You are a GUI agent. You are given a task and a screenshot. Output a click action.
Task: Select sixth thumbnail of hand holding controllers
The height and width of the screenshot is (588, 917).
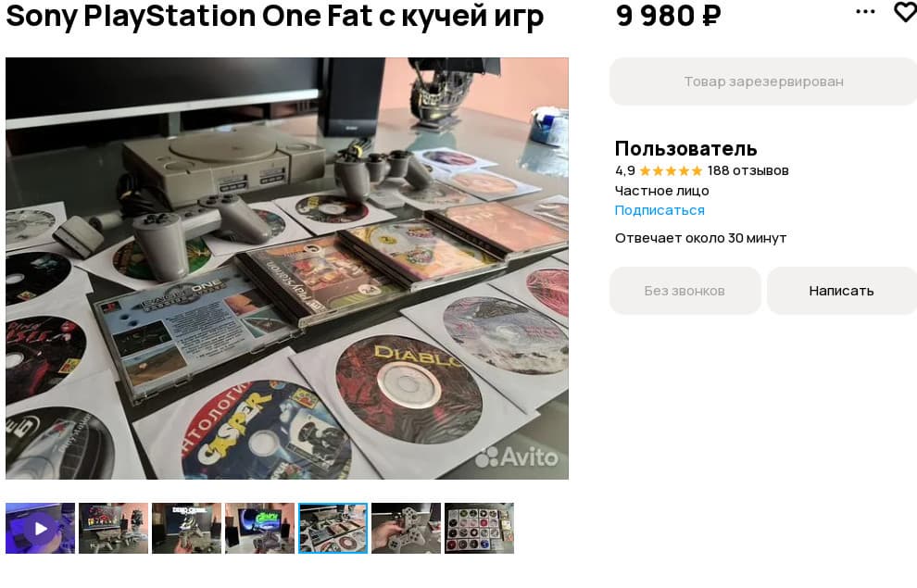pyautogui.click(x=406, y=528)
